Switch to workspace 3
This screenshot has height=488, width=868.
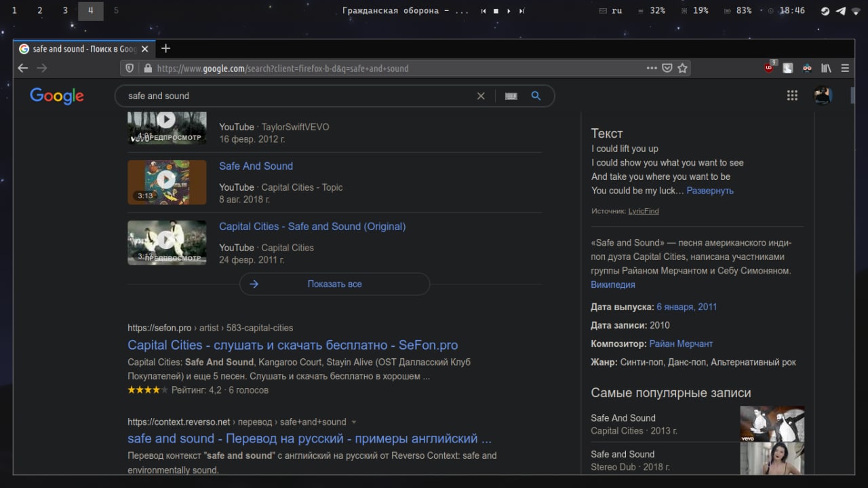(65, 11)
